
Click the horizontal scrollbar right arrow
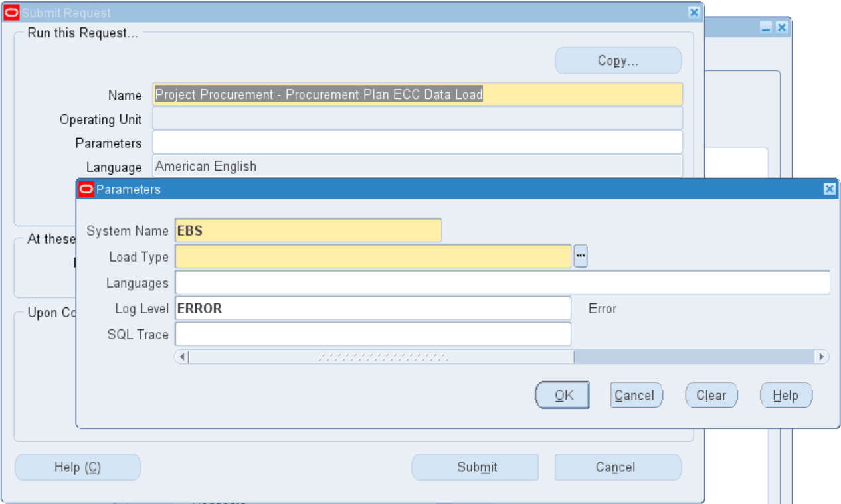pyautogui.click(x=823, y=357)
